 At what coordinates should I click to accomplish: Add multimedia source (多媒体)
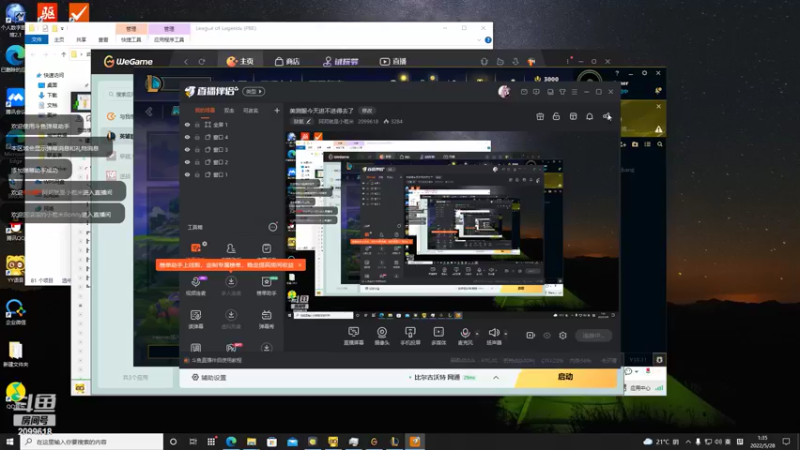[439, 336]
